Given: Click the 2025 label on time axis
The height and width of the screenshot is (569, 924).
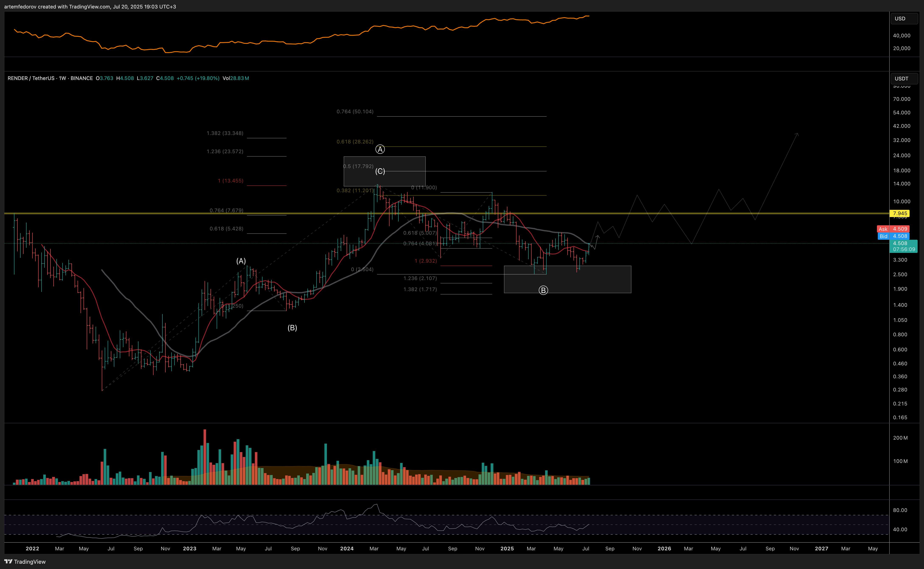Looking at the screenshot, I should pos(507,548).
